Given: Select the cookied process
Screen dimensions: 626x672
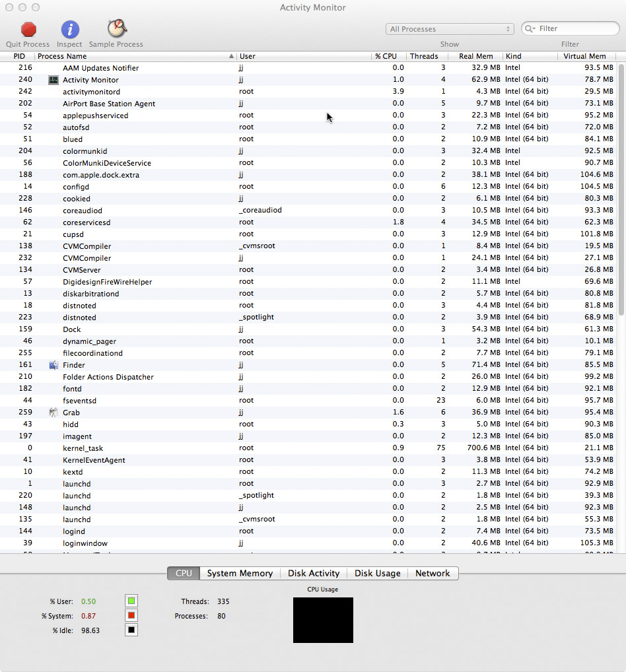Looking at the screenshot, I should (309, 199).
